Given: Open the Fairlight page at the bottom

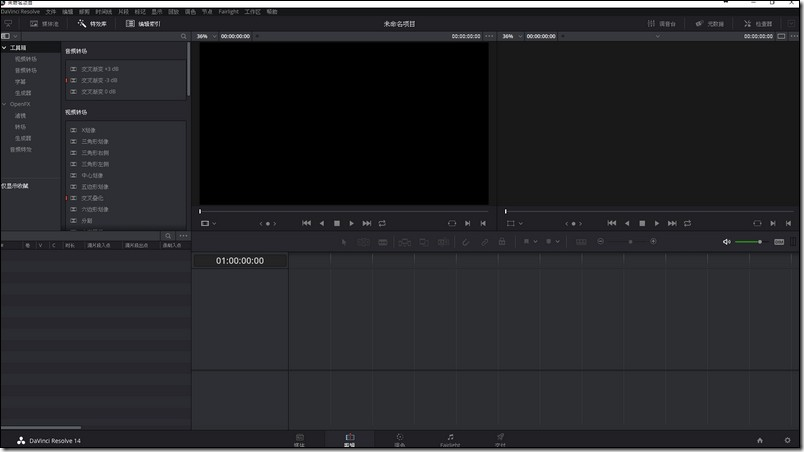Looking at the screenshot, I should pos(450,440).
